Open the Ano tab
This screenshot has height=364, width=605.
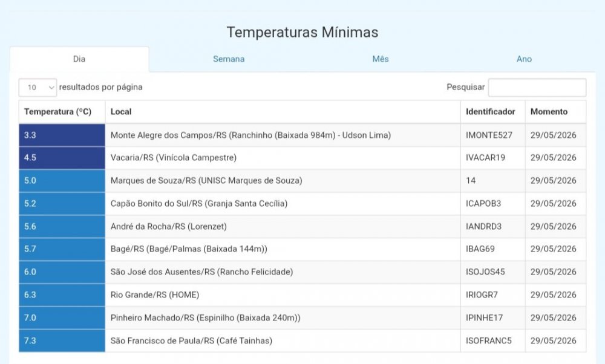[x=524, y=59]
